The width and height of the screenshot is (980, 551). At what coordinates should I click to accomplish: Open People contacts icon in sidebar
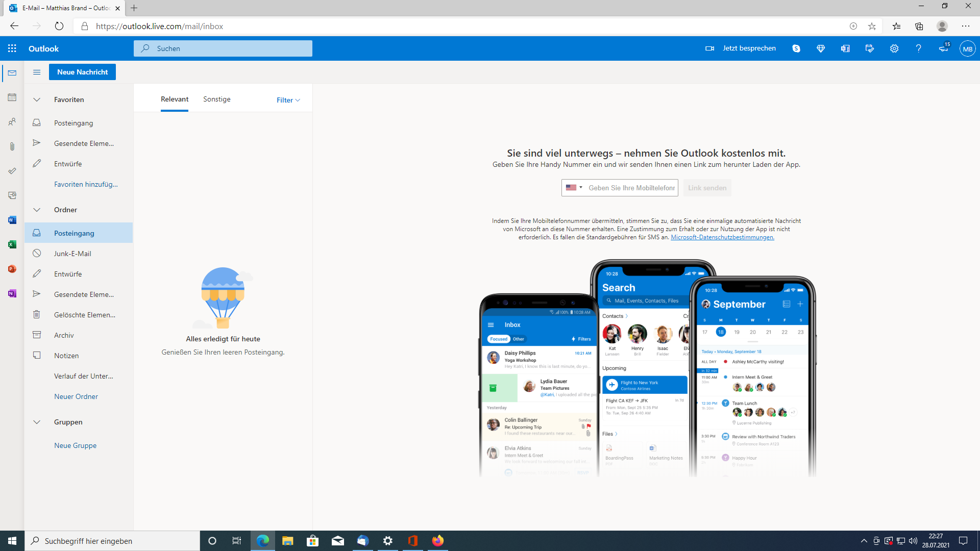coord(12,122)
